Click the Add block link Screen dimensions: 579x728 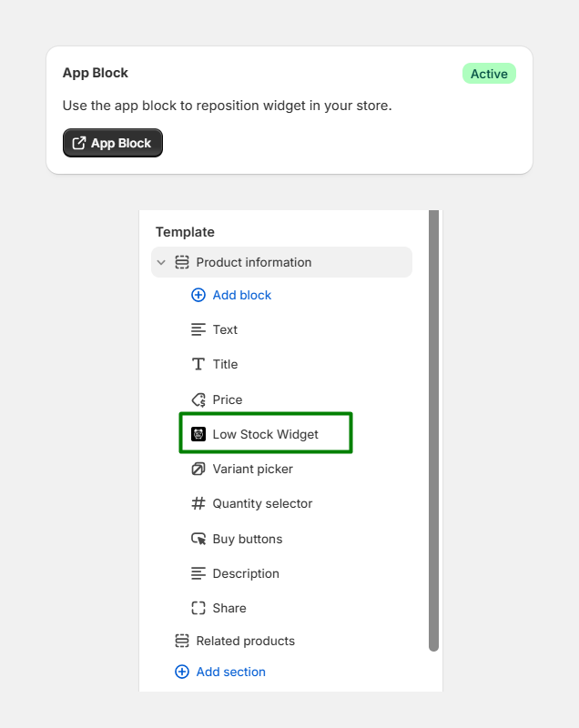point(242,295)
